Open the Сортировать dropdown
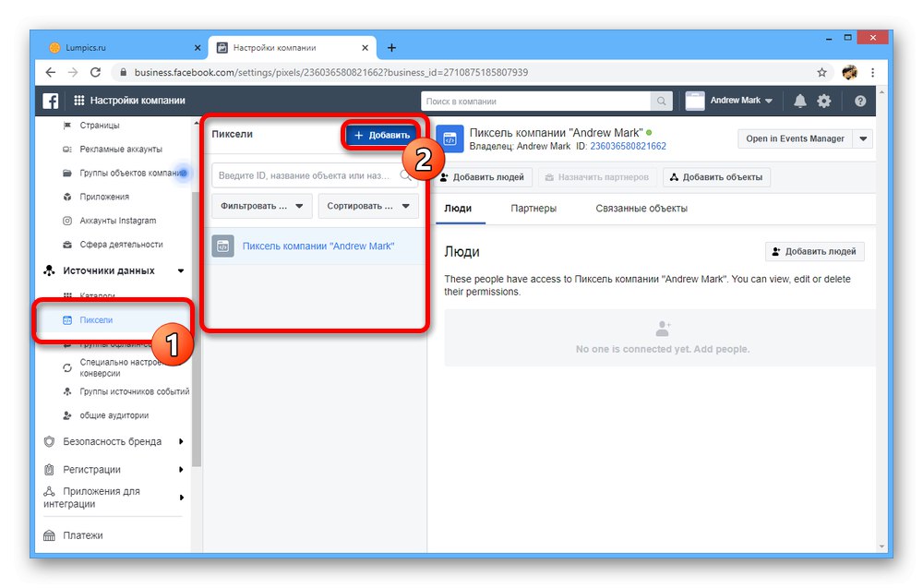The image size is (923, 588). point(368,206)
